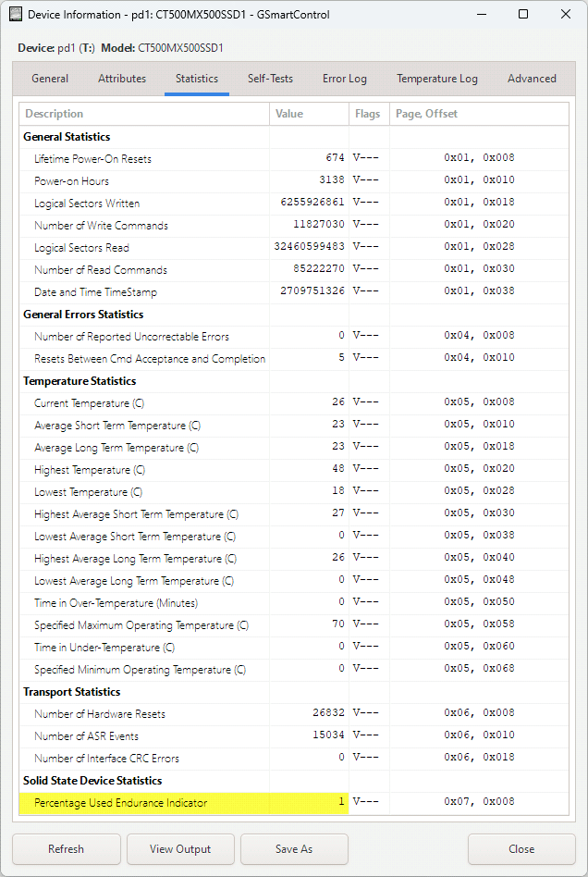Select Number of Reported Uncorrectable Errors row
The height and width of the screenshot is (877, 588).
pos(294,336)
